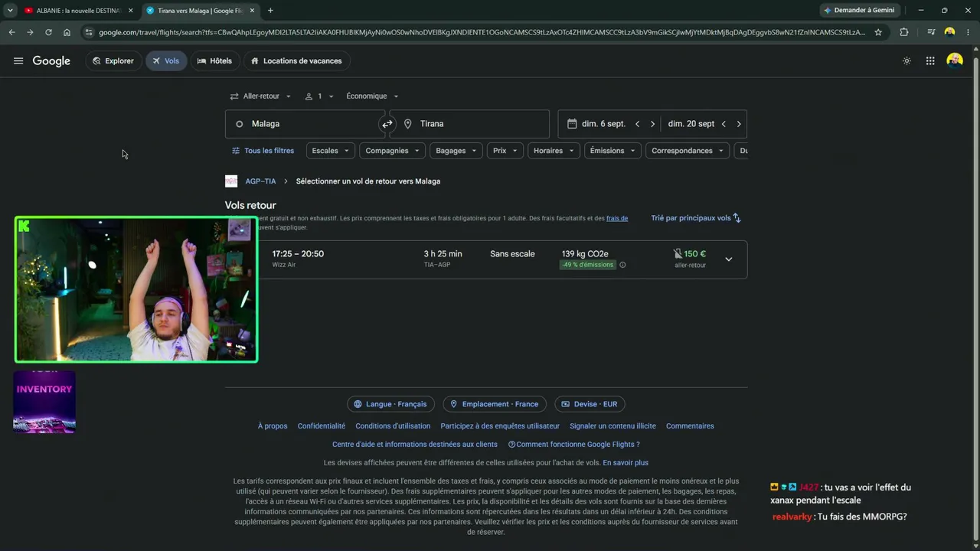Open a new browser tab

coord(270,11)
